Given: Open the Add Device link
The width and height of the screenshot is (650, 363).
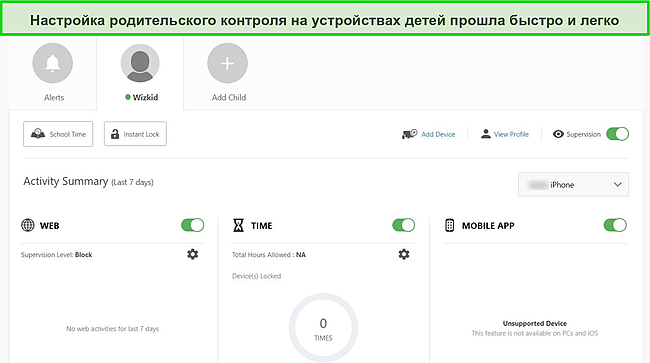Looking at the screenshot, I should point(438,134).
